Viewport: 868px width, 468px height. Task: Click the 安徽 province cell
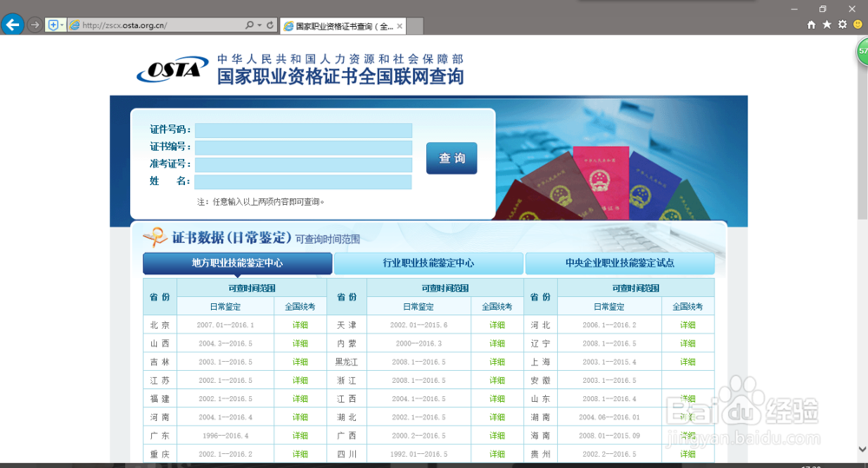[540, 380]
